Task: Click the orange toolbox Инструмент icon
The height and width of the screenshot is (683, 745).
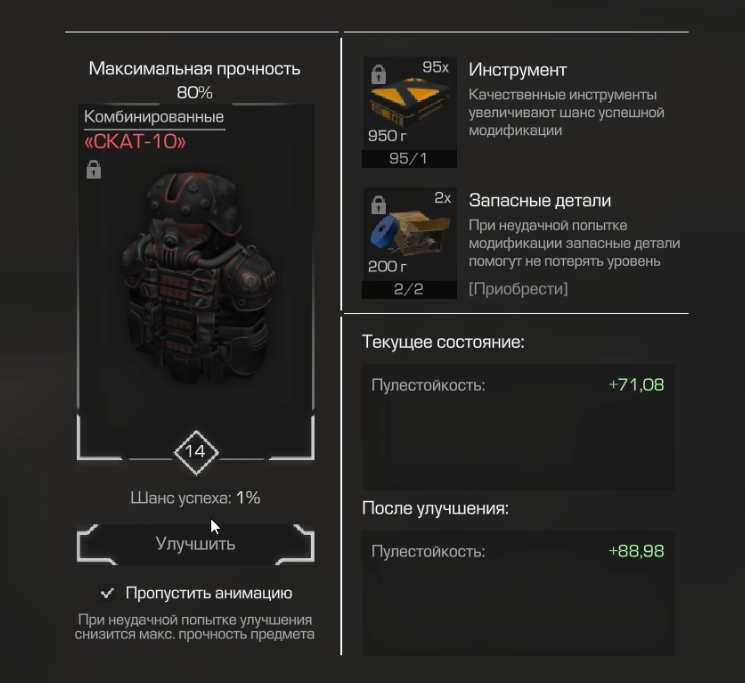Action: pyautogui.click(x=409, y=103)
